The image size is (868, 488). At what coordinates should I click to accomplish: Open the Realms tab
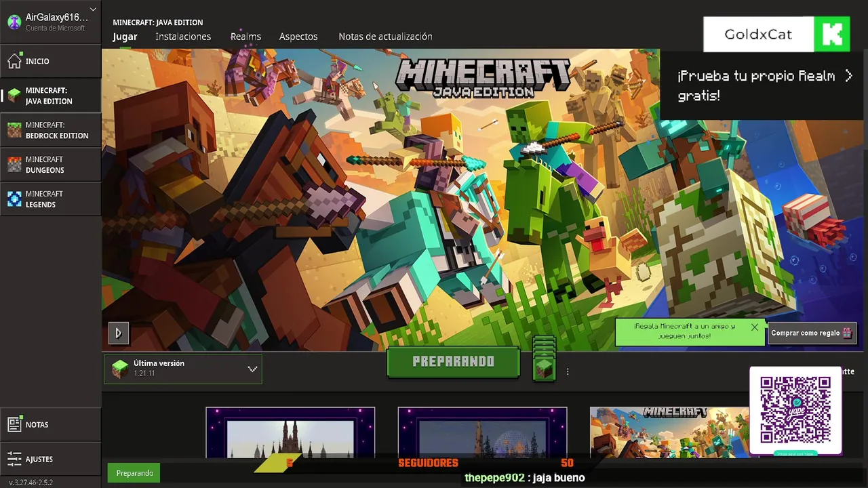coord(245,37)
